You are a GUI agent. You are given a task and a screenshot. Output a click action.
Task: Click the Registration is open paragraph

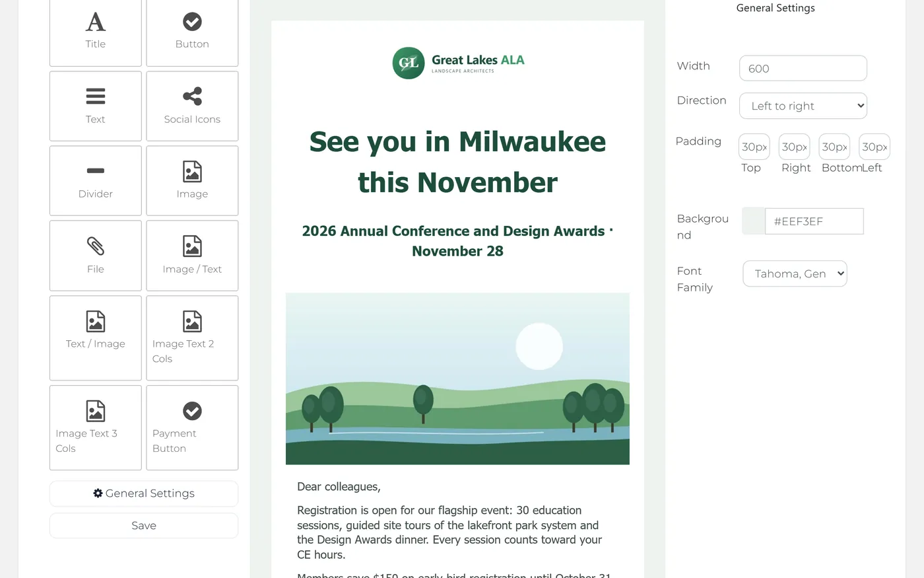[449, 532]
